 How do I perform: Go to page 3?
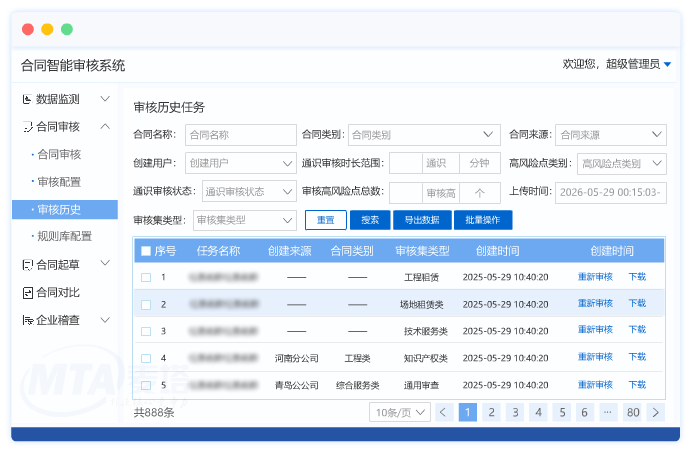pos(515,412)
